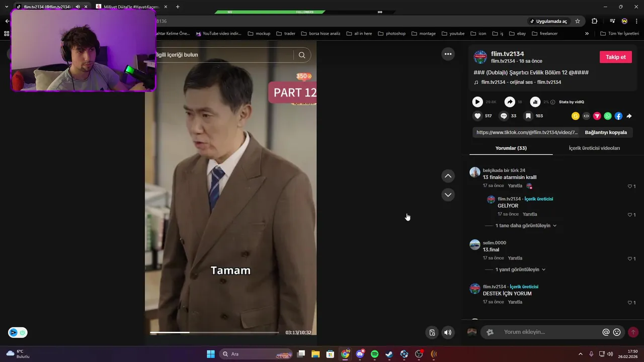Open the borsa hisse analiz bookmark folder

tap(320, 34)
